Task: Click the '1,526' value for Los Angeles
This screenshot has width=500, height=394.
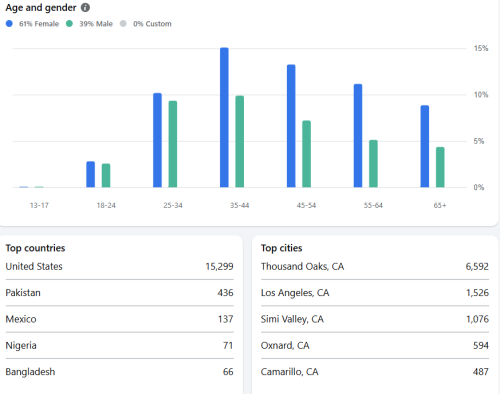Action: [x=477, y=293]
